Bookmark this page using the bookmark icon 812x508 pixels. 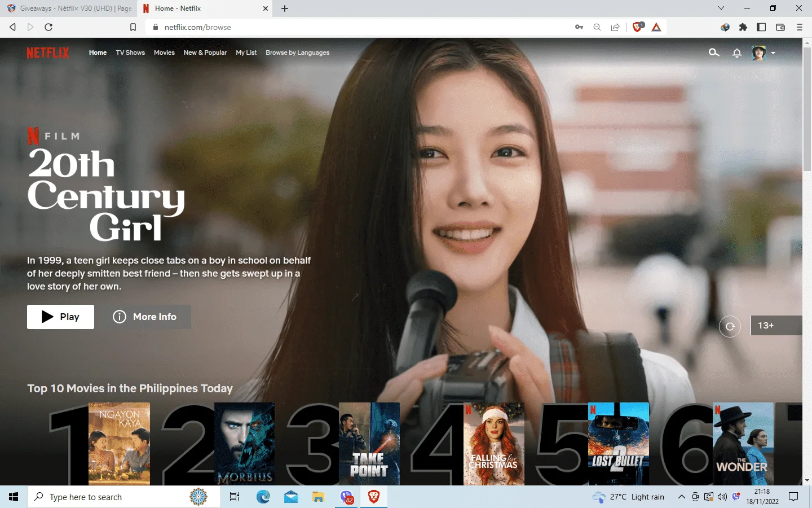pos(133,27)
